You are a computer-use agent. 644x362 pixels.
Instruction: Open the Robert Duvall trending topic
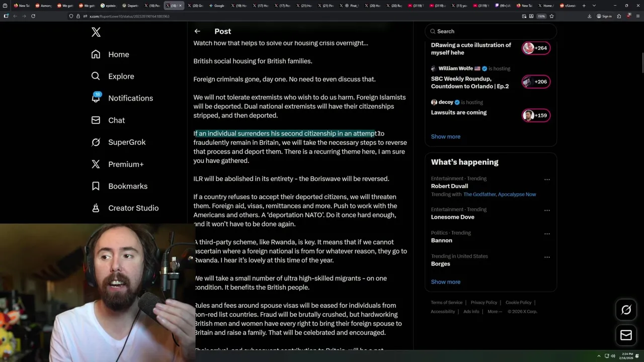[449, 186]
